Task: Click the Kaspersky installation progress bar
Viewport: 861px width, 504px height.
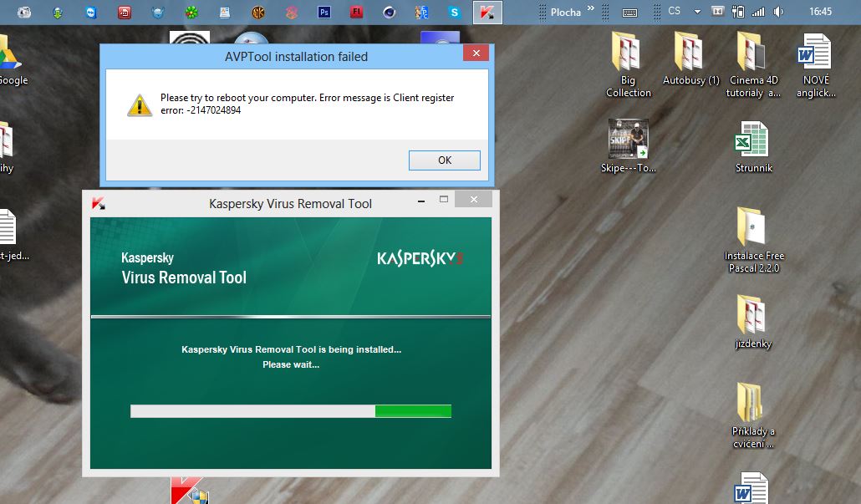Action: [290, 411]
